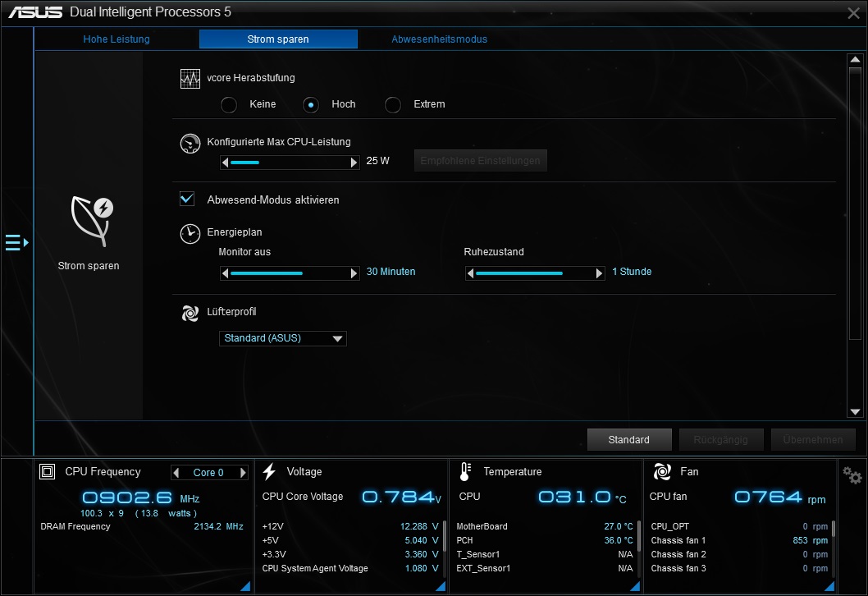Click the CPU fan rpm reading
The height and width of the screenshot is (596, 868).
(x=780, y=497)
